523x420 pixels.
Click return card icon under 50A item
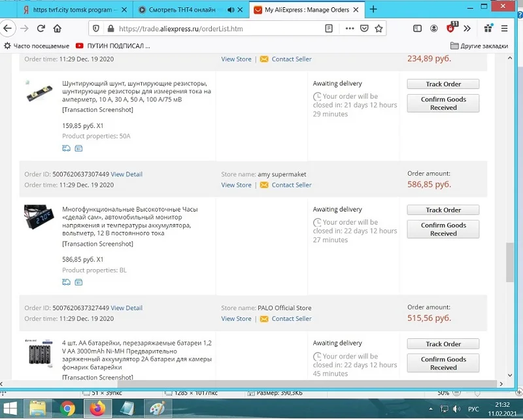point(78,148)
